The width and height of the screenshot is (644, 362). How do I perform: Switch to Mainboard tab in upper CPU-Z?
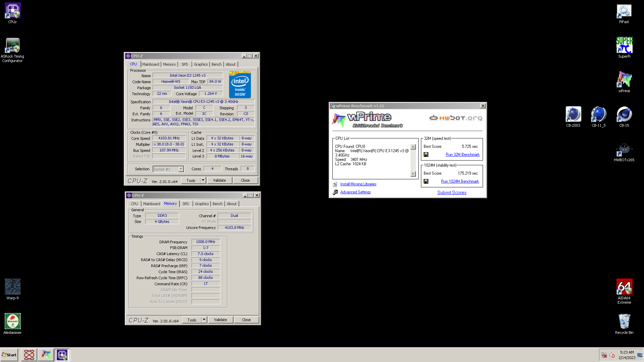pyautogui.click(x=151, y=64)
